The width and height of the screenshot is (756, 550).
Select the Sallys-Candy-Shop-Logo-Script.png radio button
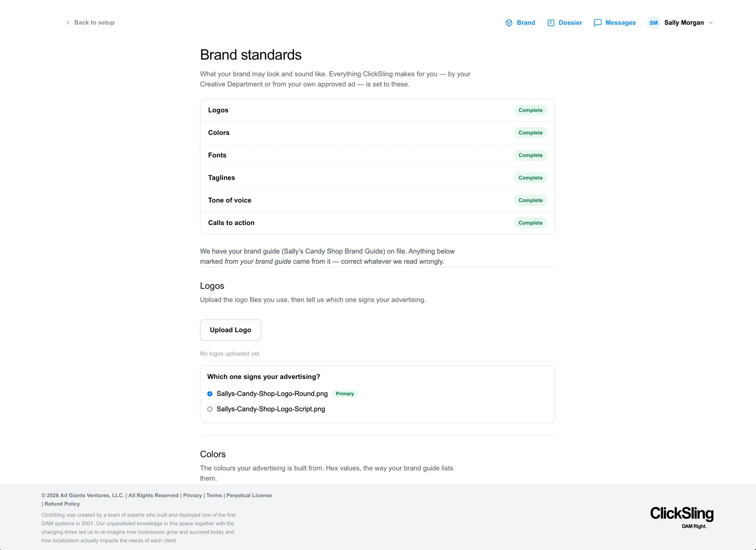tap(210, 409)
